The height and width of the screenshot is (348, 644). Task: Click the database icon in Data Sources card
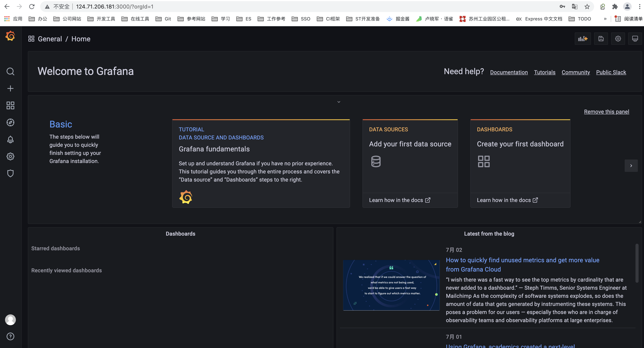376,161
